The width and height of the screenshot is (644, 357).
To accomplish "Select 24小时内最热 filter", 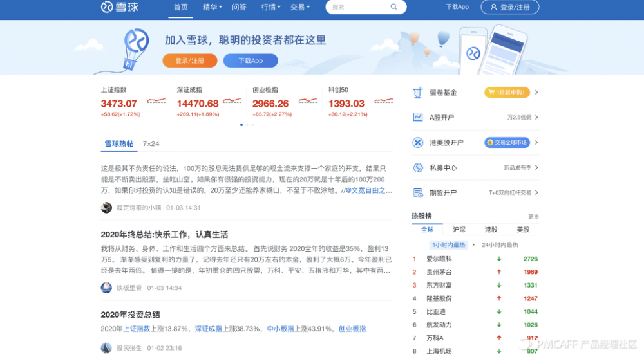I will [500, 244].
